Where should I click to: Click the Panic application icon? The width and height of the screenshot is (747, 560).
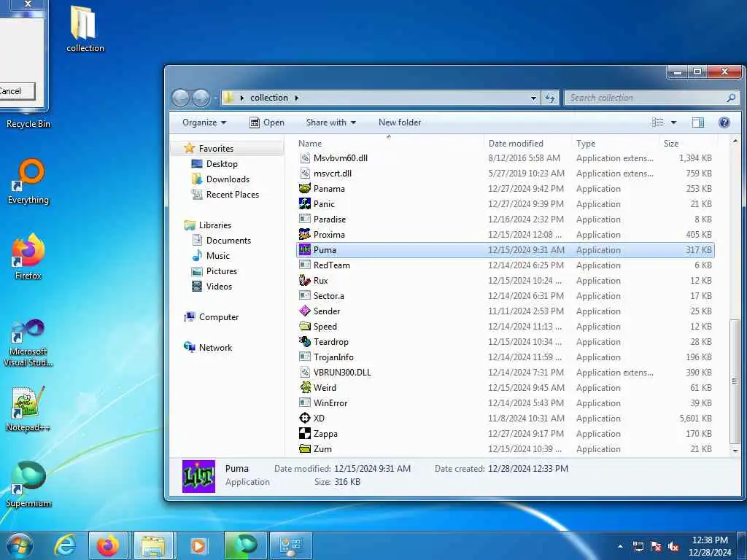(304, 204)
